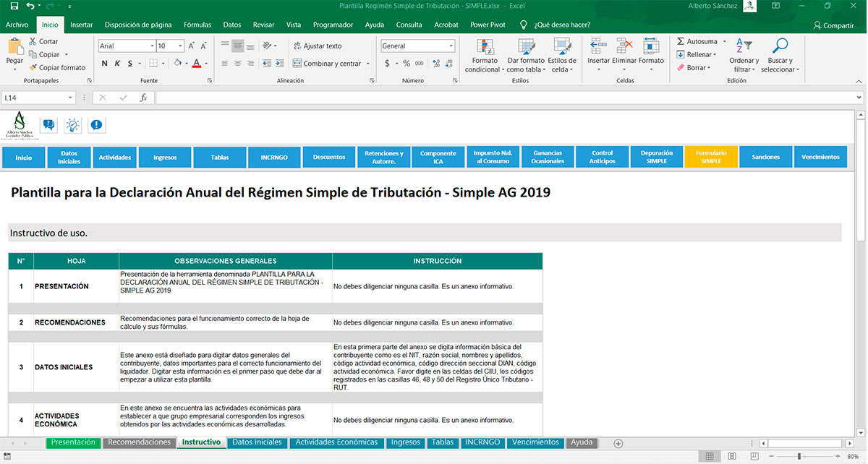868x464 pixels.
Task: Toggle right text alignment
Action: pyautogui.click(x=250, y=64)
